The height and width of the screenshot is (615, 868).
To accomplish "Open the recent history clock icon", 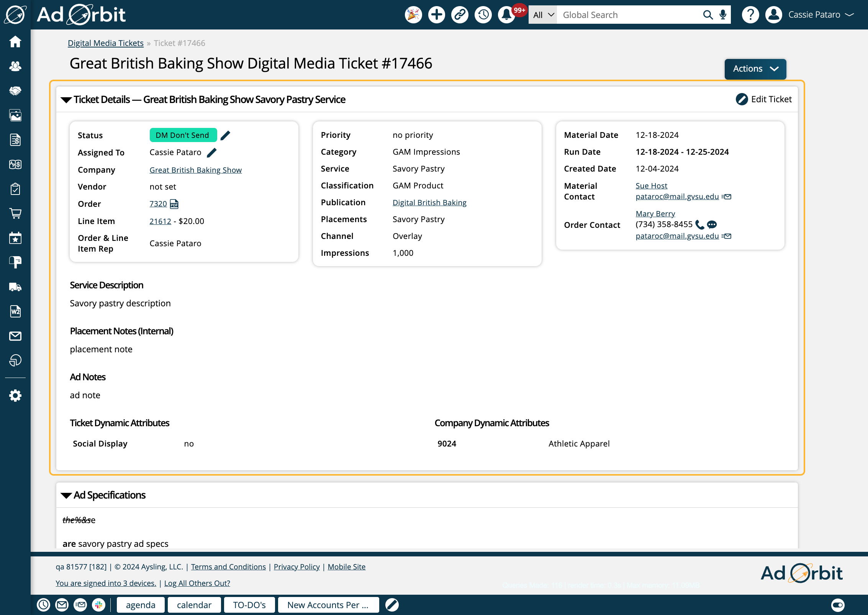I will click(x=483, y=15).
